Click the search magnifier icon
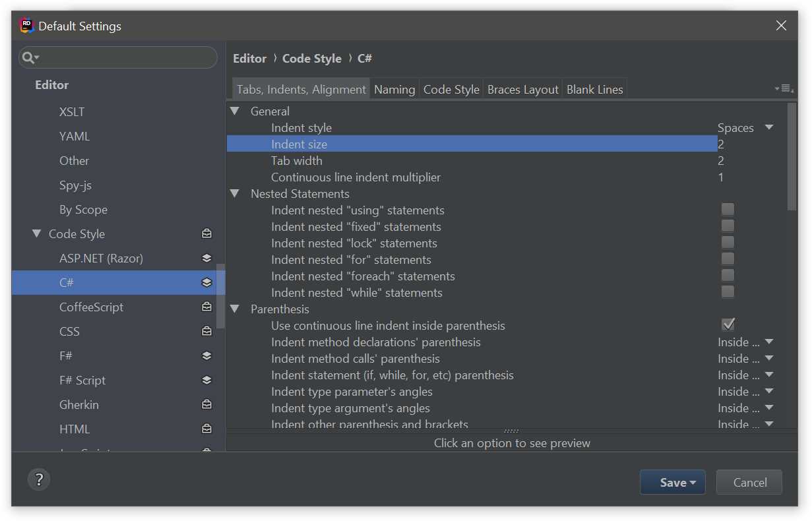The image size is (812, 521). 30,58
